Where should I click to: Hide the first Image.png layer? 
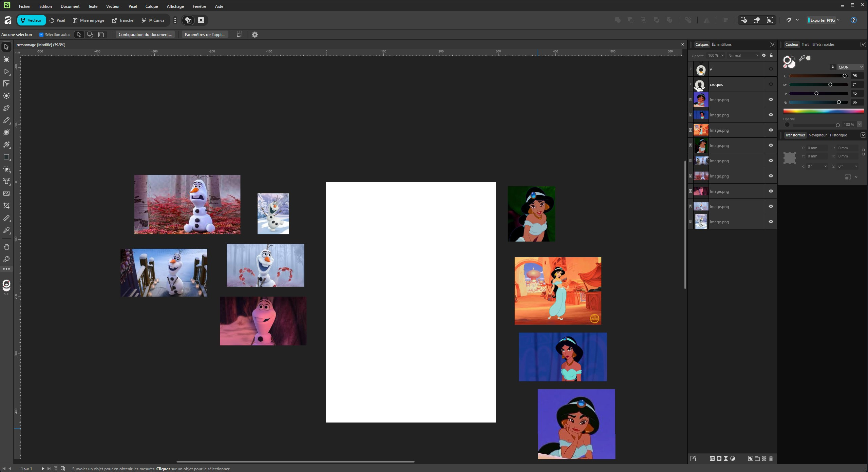click(771, 100)
